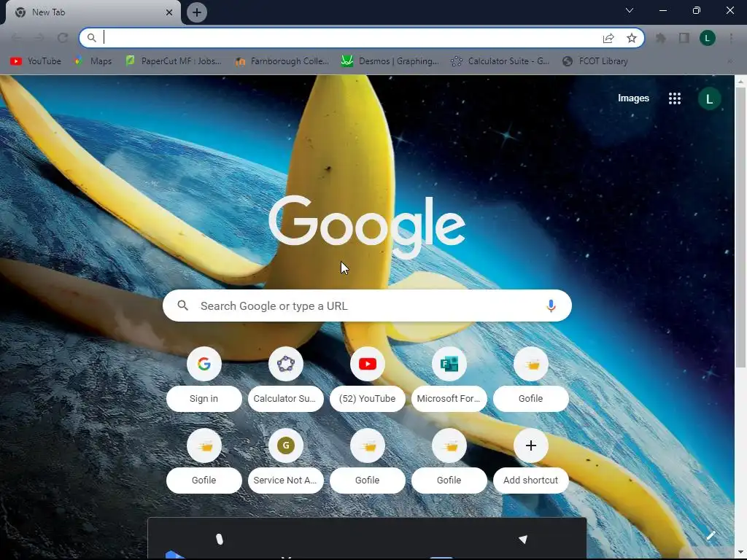Open the Gofile shortcut below (52) YouTube

(368, 446)
